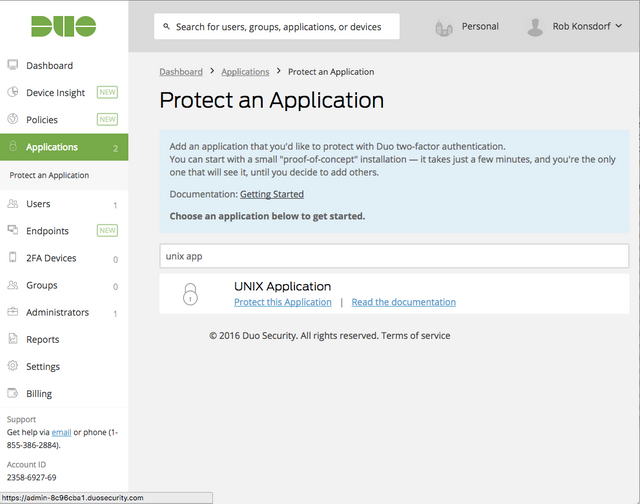Click Personal account label

tap(480, 26)
